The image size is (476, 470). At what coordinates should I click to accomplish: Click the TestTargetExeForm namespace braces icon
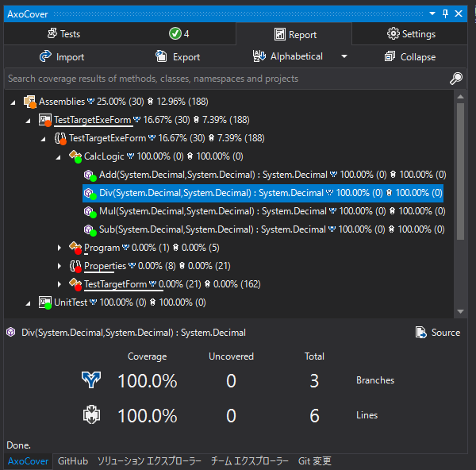60,138
